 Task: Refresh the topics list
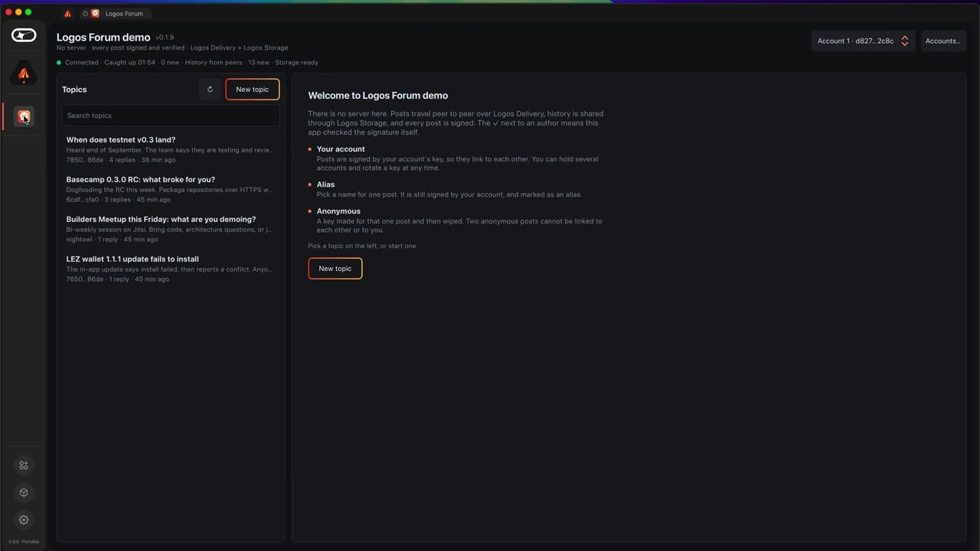tap(210, 90)
